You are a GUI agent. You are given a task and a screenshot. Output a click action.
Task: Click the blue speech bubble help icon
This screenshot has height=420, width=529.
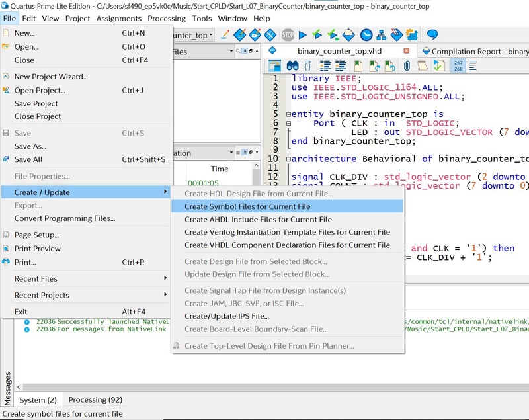coord(432,35)
